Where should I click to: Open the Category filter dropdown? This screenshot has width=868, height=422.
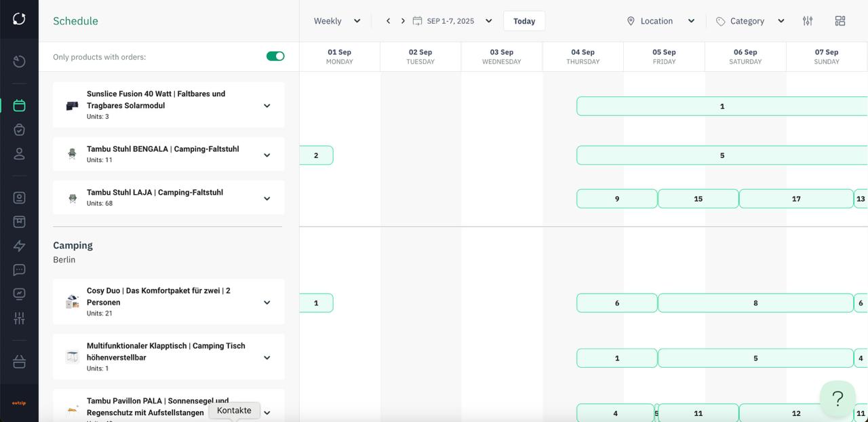point(749,20)
